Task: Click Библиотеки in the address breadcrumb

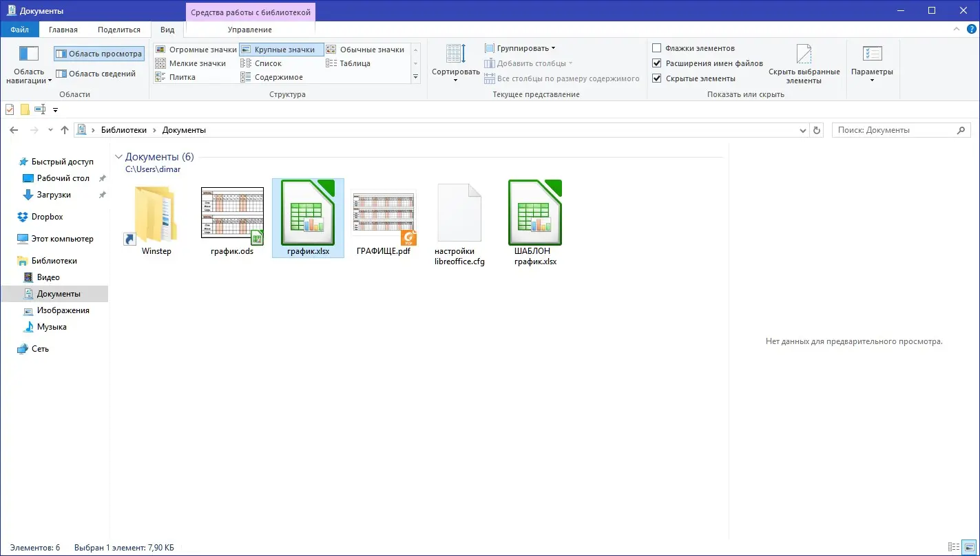Action: coord(123,130)
